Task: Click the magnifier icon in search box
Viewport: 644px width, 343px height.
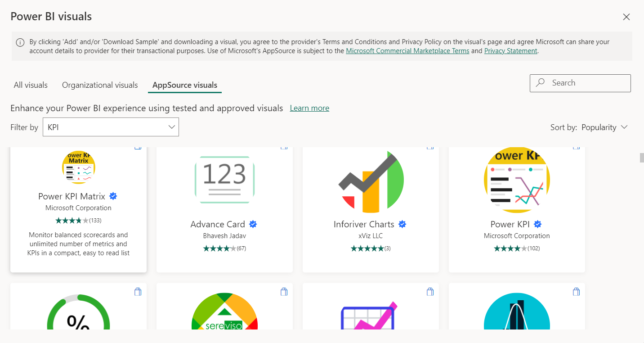Action: [x=541, y=83]
